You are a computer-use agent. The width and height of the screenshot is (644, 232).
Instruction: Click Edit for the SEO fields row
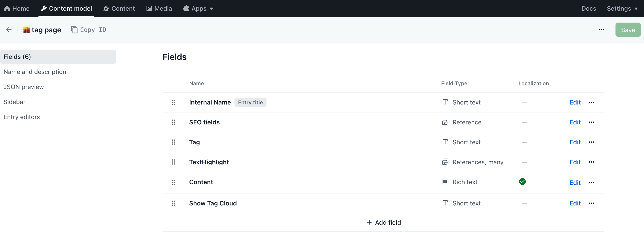pos(575,122)
